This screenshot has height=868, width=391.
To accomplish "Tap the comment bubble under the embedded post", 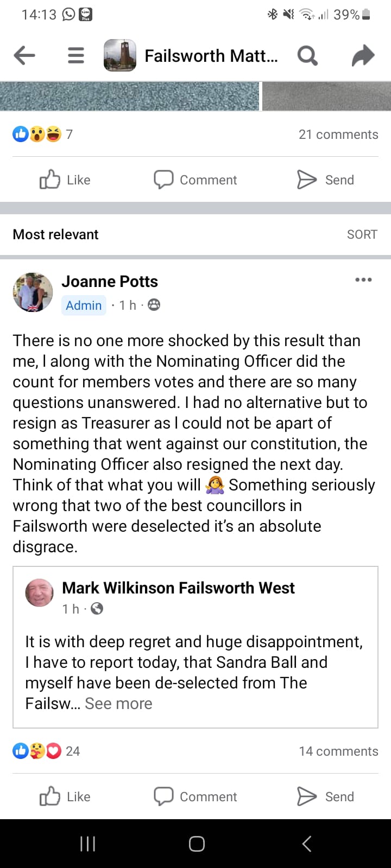I will [x=195, y=796].
